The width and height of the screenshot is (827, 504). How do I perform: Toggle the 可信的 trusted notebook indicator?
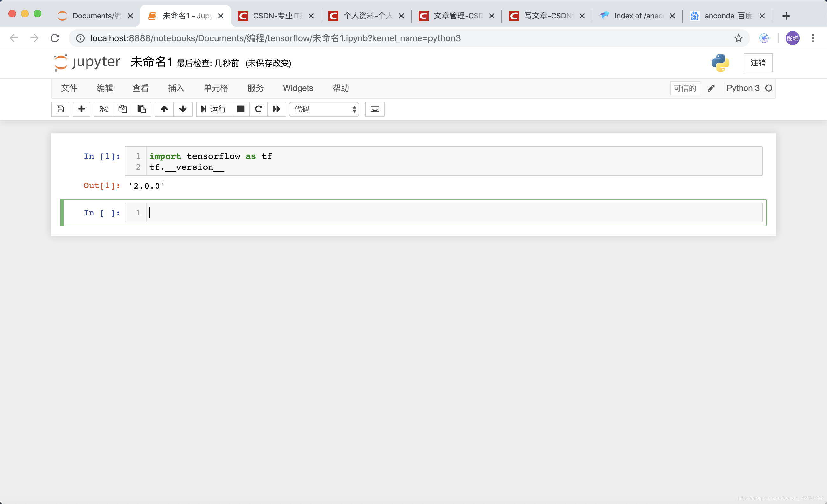685,88
